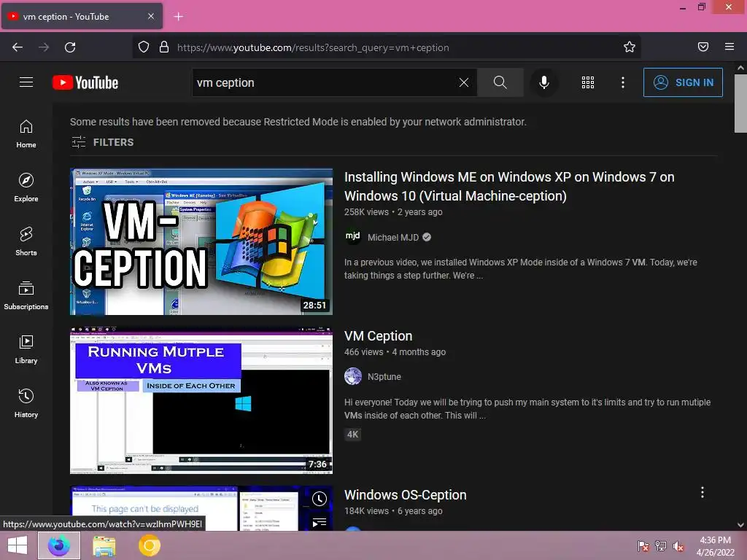This screenshot has width=747, height=560.
Task: Go back with the browser back arrow
Action: tap(18, 47)
